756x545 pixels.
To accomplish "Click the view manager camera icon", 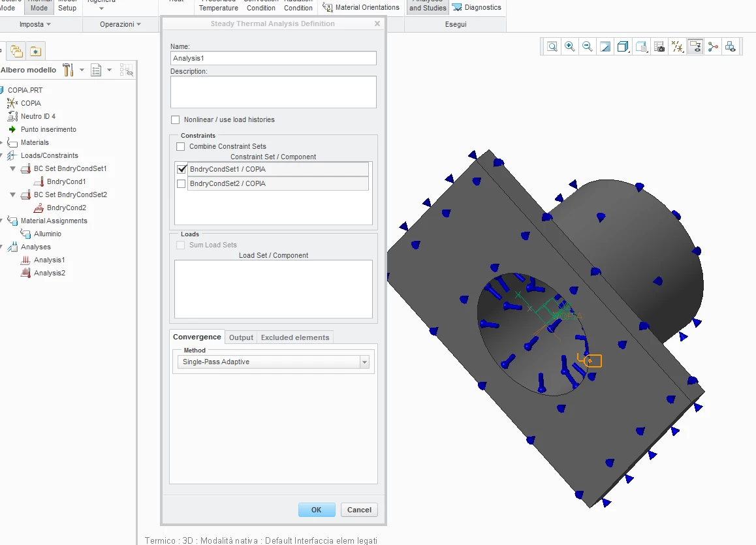I will (x=659, y=47).
